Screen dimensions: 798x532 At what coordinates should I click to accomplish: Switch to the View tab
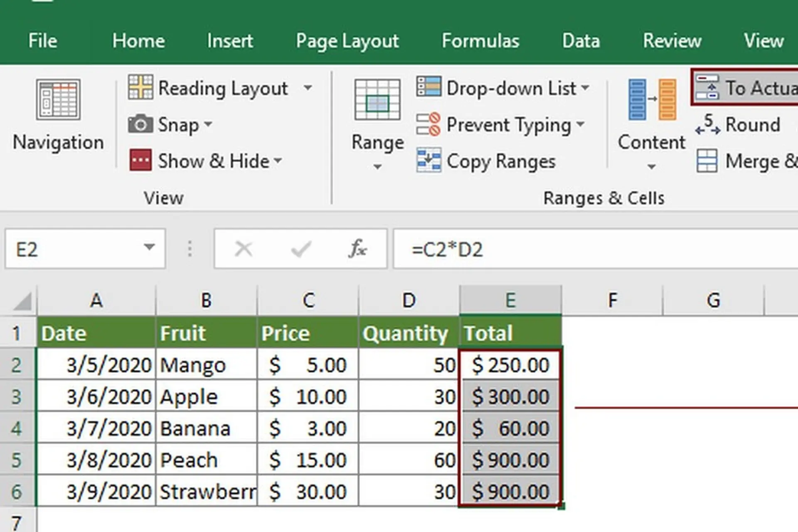tap(764, 41)
